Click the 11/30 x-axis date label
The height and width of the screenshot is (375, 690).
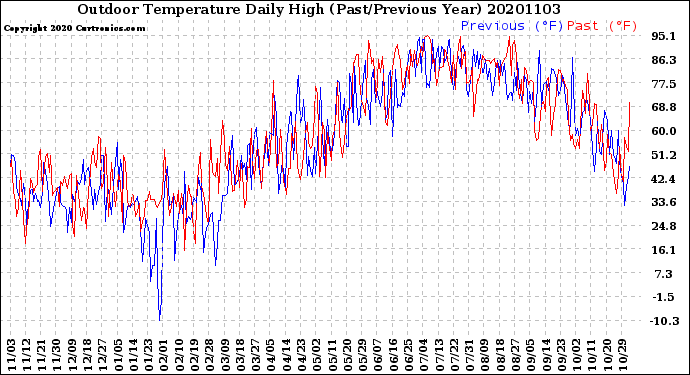(x=57, y=355)
